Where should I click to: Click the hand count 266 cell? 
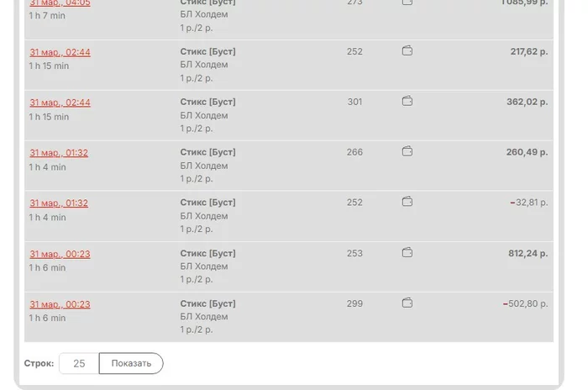pos(354,152)
